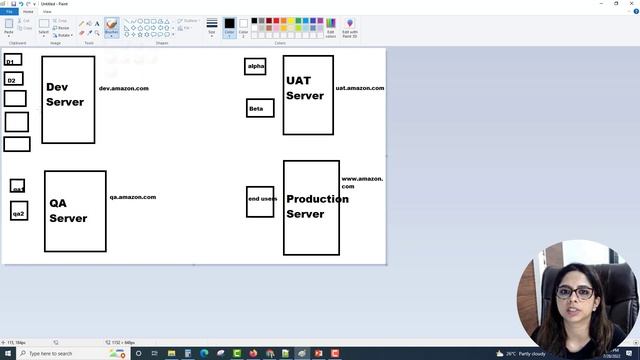Click the 'dev.amazon.com' text on canvas
640x360 pixels.
(x=124, y=88)
